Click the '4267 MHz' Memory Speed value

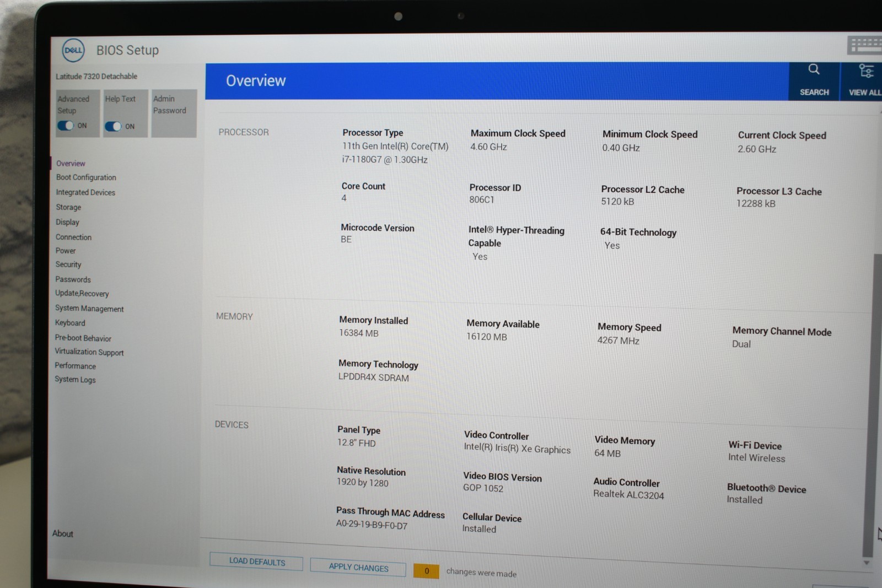coord(619,341)
